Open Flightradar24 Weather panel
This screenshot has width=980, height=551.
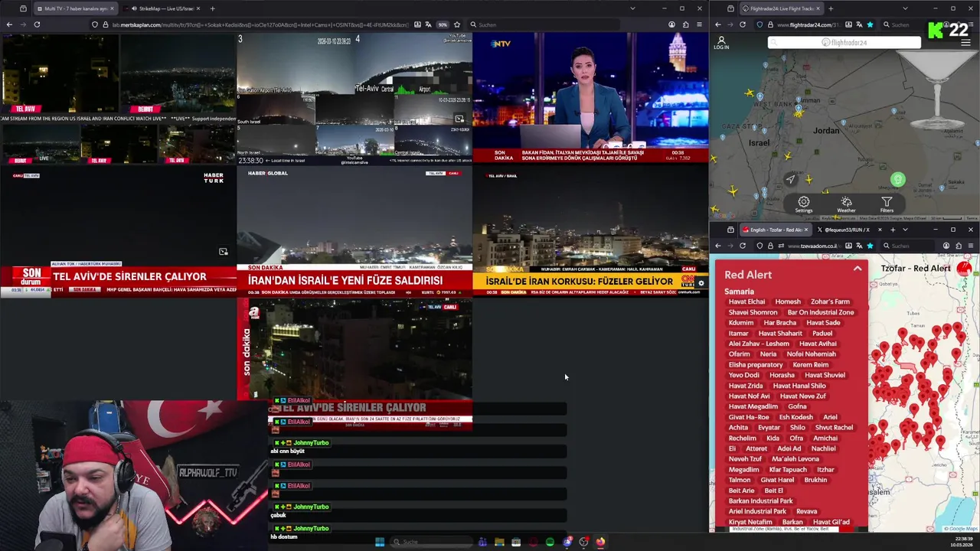846,205
